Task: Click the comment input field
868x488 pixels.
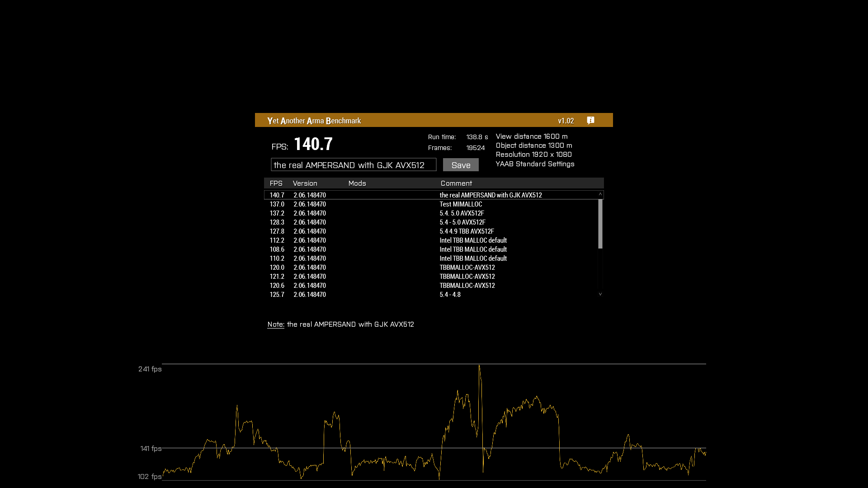Action: click(354, 165)
